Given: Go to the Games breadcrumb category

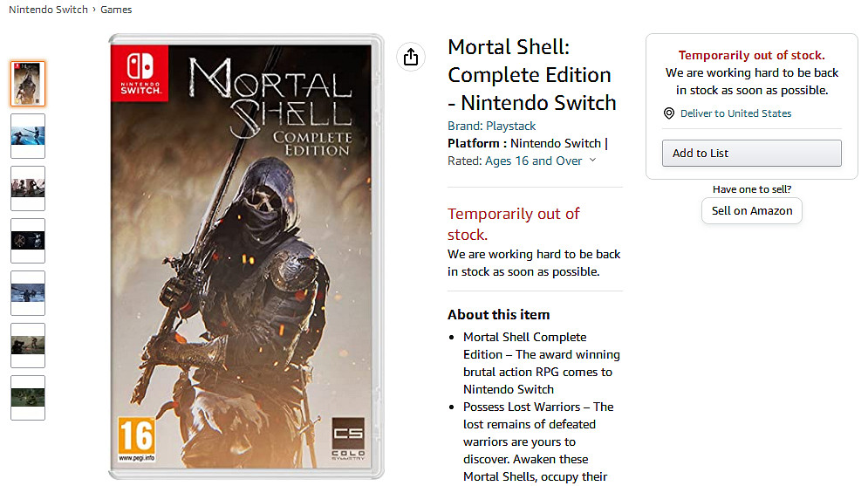Looking at the screenshot, I should point(116,10).
